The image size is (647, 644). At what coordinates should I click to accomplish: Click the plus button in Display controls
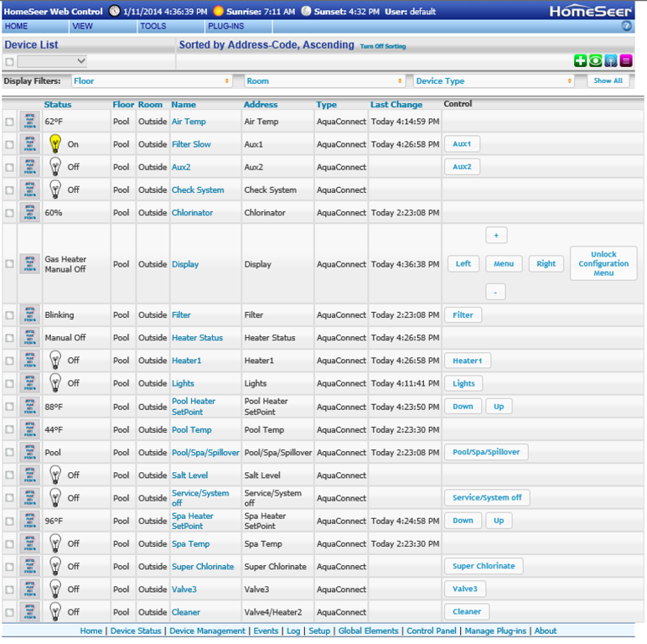(496, 235)
